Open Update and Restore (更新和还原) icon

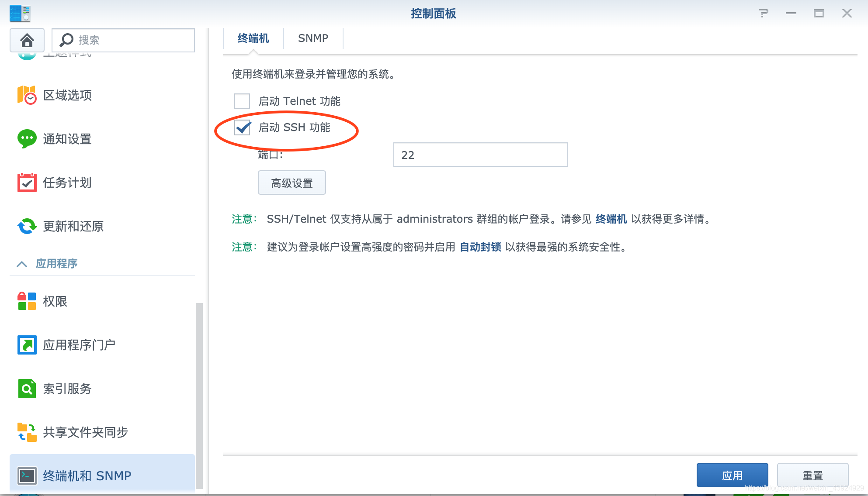27,226
